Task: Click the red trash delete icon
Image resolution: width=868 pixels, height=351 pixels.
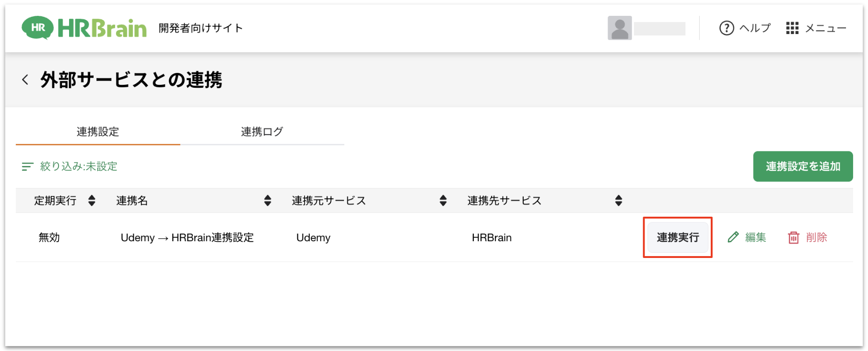Action: pyautogui.click(x=794, y=237)
